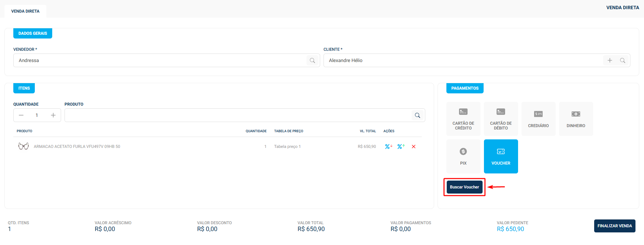Decrease quantity with the minus button

(x=21, y=116)
